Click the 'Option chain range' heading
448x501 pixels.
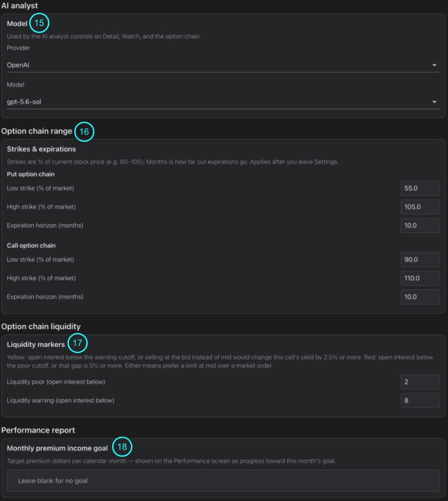click(x=37, y=131)
